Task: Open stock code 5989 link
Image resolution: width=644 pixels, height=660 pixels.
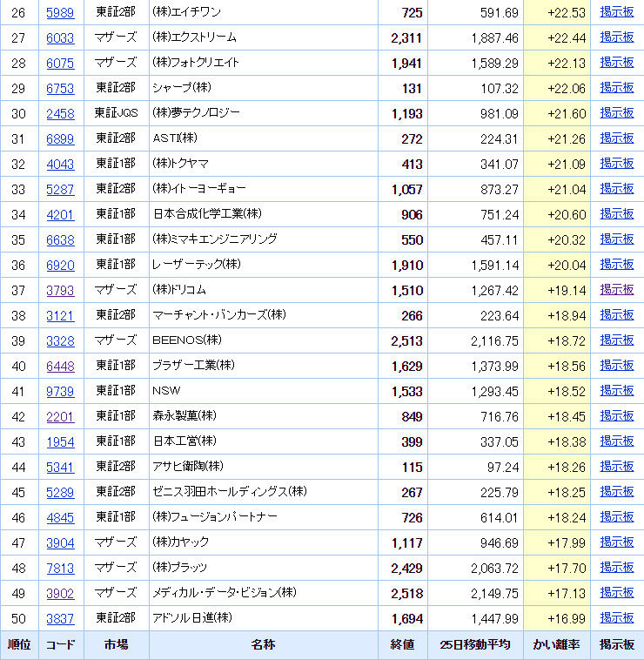Action: (x=60, y=13)
